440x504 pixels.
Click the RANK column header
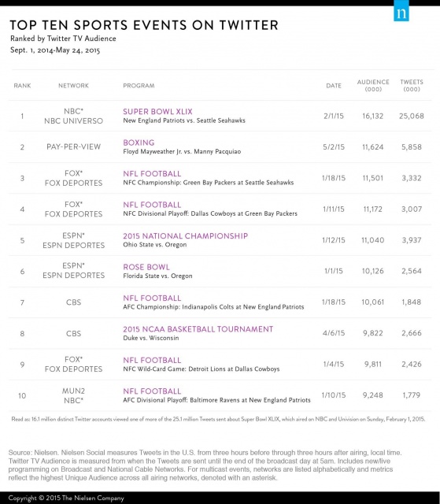(22, 86)
